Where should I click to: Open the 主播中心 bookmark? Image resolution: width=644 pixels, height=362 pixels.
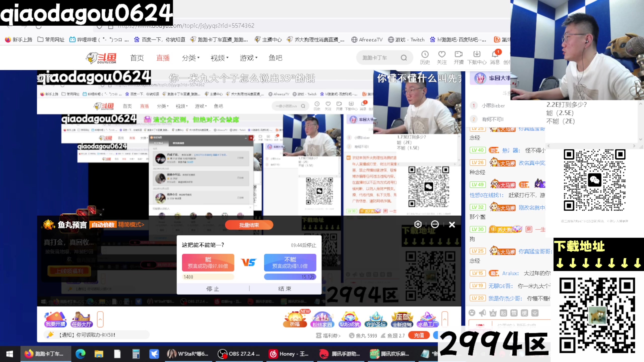tap(268, 39)
